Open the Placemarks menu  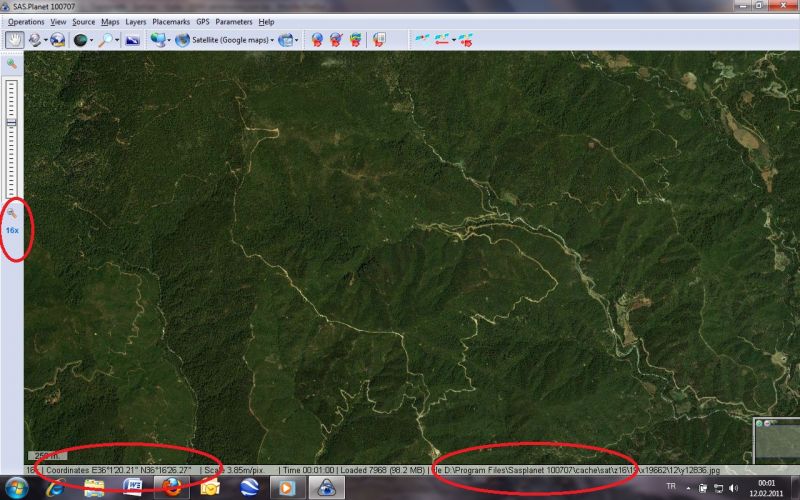click(x=171, y=21)
